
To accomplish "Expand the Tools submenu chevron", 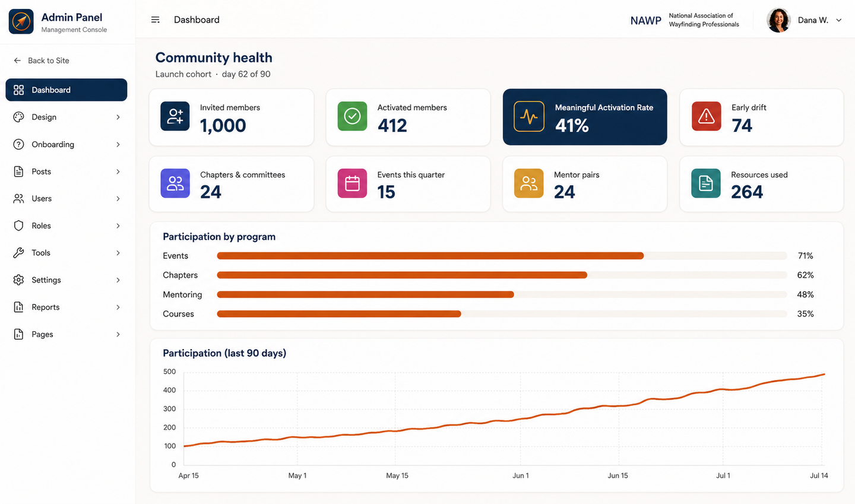I will coord(118,253).
